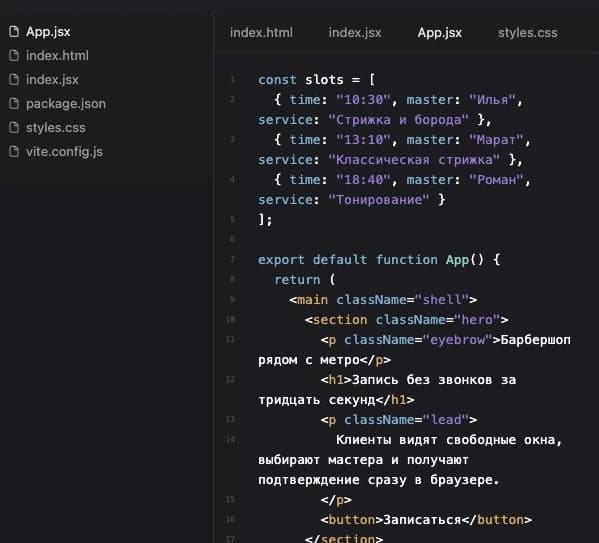Click the "Классическая стрижка" string
The height and width of the screenshot is (543, 599).
[414, 160]
